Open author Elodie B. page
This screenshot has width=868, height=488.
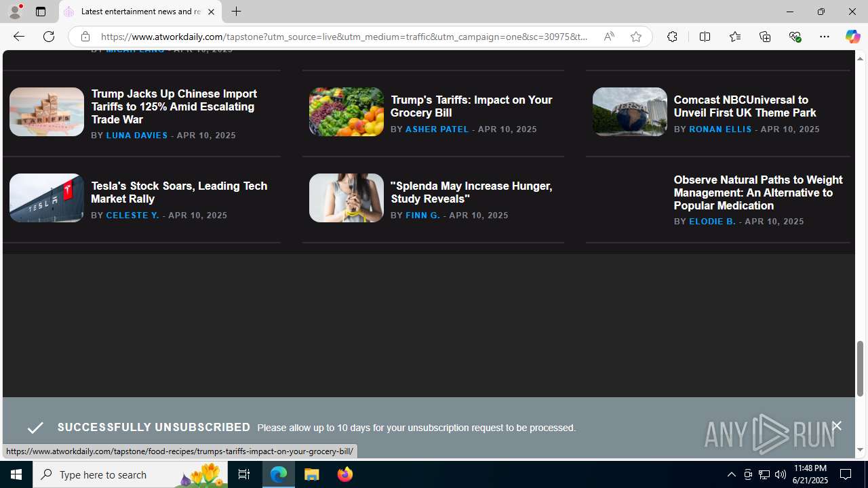712,222
